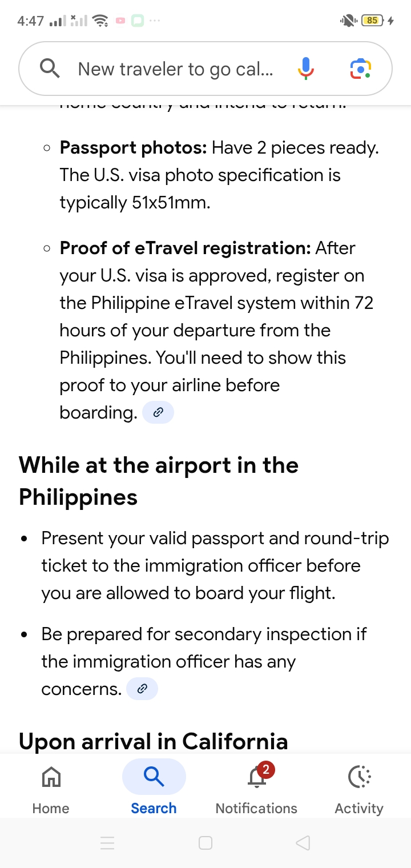Viewport: 411px width, 868px height.
Task: Open Google Lens camera search
Action: click(x=360, y=69)
